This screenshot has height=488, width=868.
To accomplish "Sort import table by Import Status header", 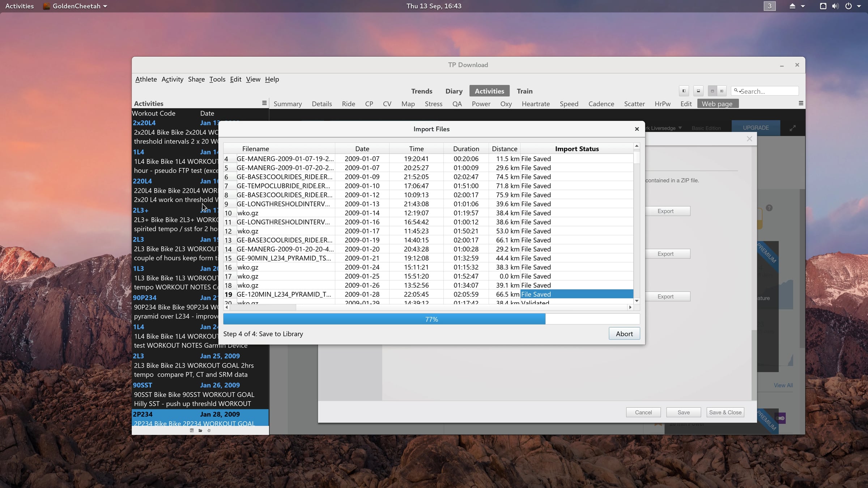I will click(577, 149).
